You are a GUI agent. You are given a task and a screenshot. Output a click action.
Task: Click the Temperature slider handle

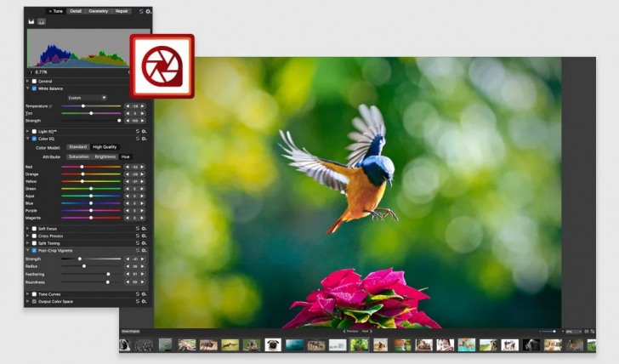pyautogui.click(x=83, y=106)
